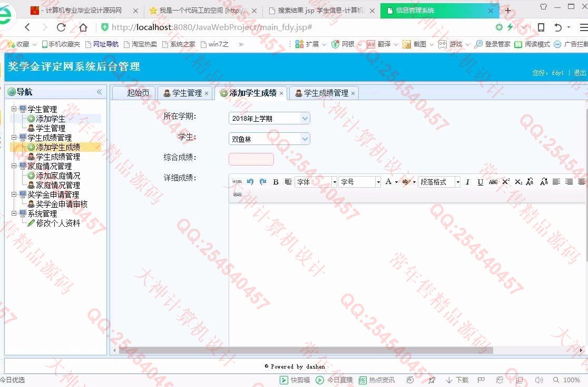Open 家庭情况管理 leaf under 添加家庭情况
The height and width of the screenshot is (387, 588).
point(58,185)
